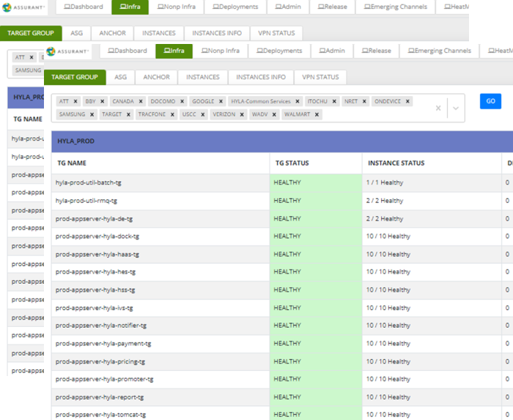Screen dimensions: 513x420
Task: Remove the CANADA filter tag
Action: [x=141, y=101]
